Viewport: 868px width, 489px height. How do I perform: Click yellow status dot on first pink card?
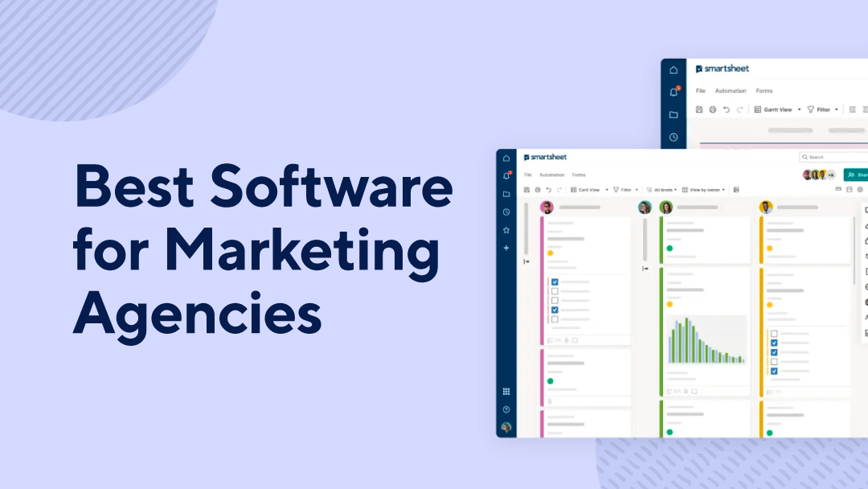[551, 253]
